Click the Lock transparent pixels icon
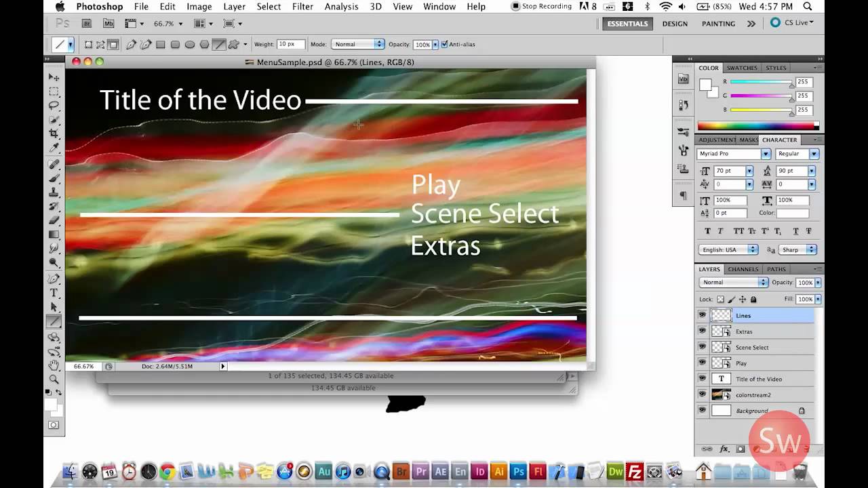The width and height of the screenshot is (868, 488). (721, 299)
